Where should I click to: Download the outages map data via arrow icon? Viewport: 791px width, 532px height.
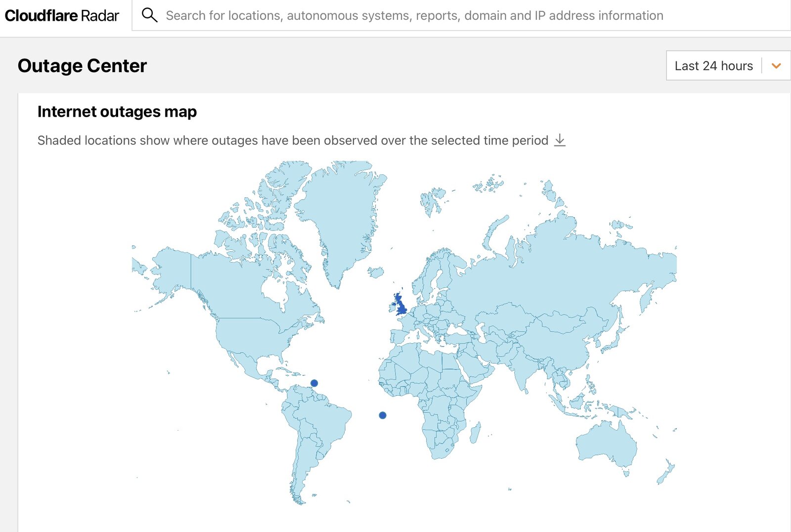(560, 140)
